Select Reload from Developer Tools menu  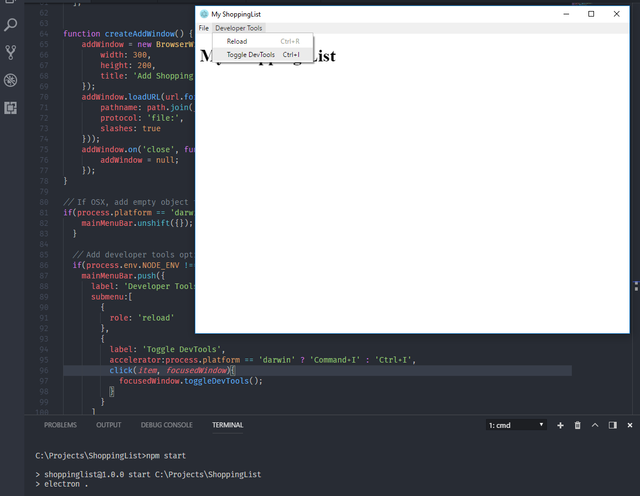tap(263, 41)
